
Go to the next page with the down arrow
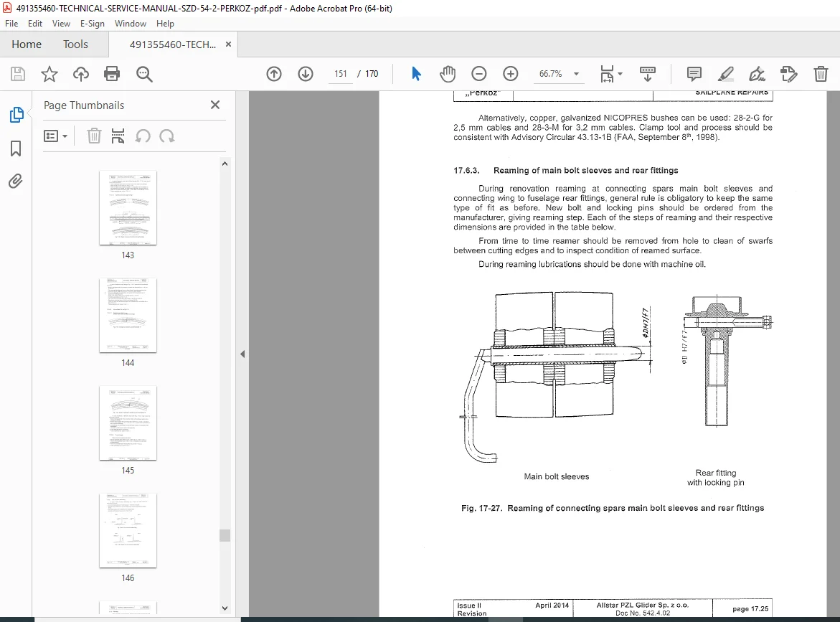(x=306, y=74)
